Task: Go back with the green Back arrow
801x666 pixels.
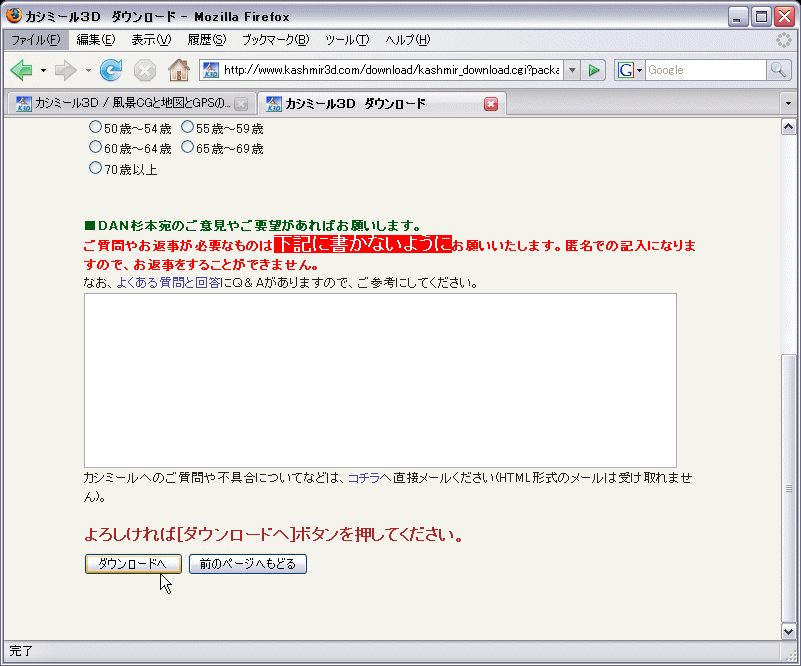Action: (x=21, y=70)
